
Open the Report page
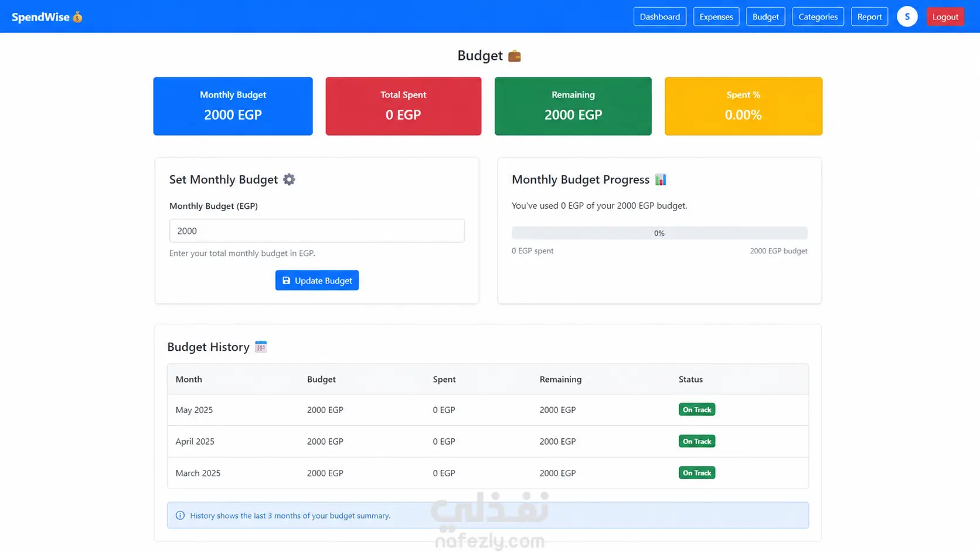pyautogui.click(x=869, y=16)
